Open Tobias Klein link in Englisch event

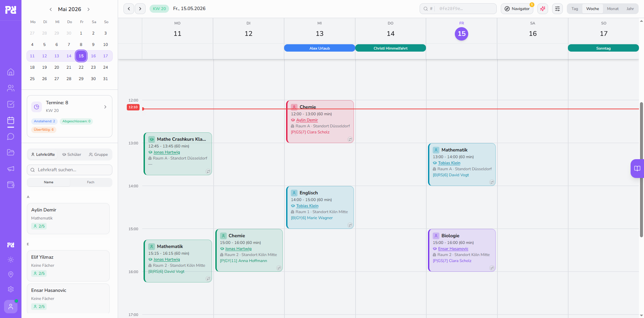click(x=307, y=206)
